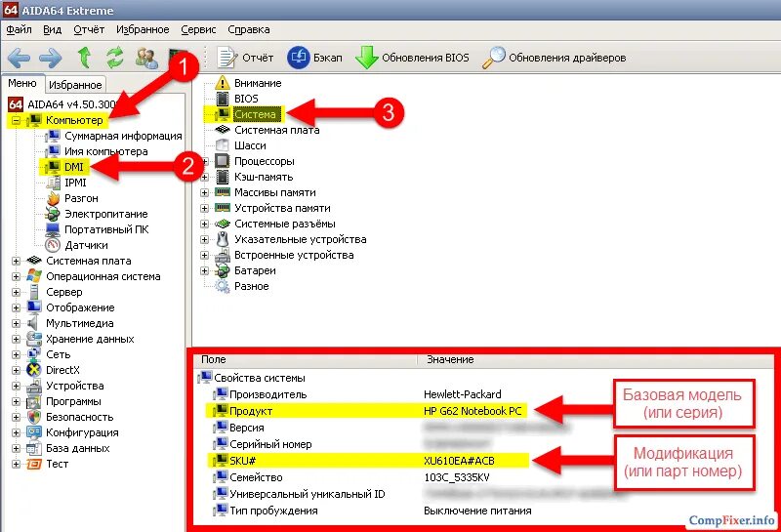781x532 pixels.
Task: Click the DirectX icon
Action: [x=34, y=370]
